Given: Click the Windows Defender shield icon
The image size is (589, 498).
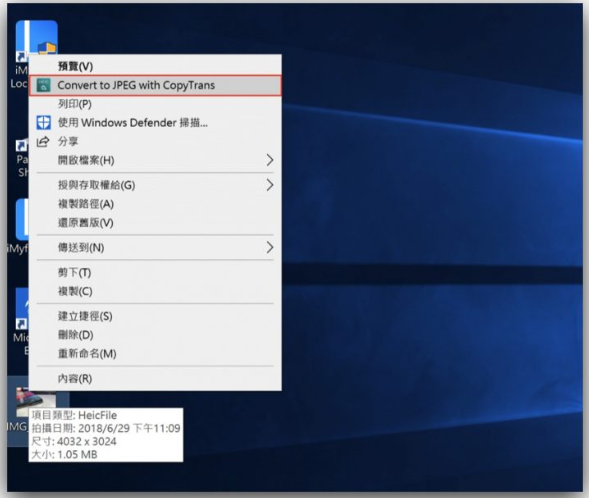Looking at the screenshot, I should pos(44,122).
